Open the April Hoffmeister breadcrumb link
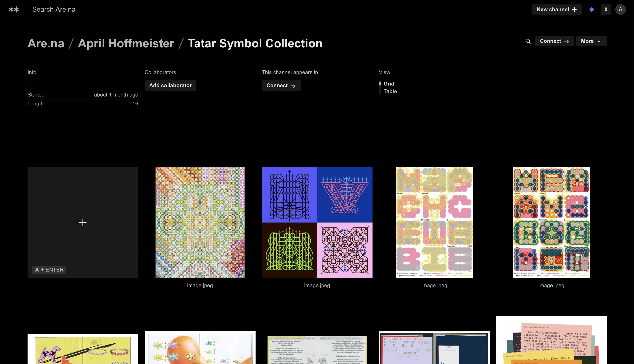Viewport: 634px width, 364px height. point(126,44)
